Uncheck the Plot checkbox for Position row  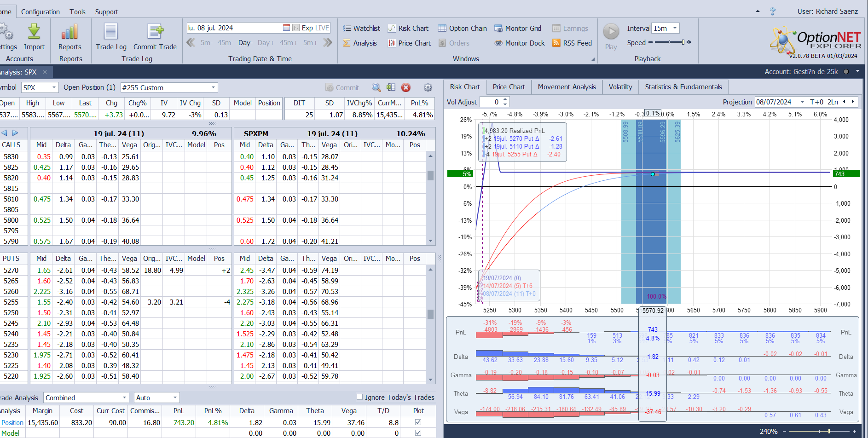point(418,422)
